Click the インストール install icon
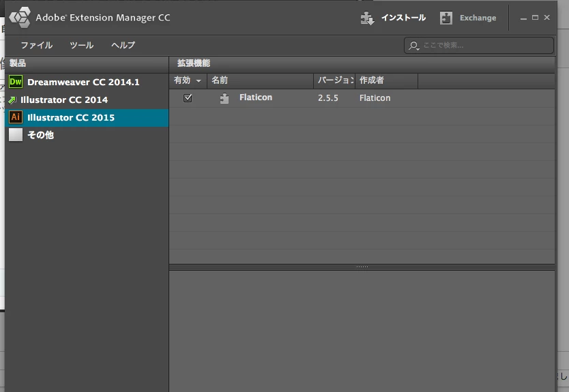 367,18
